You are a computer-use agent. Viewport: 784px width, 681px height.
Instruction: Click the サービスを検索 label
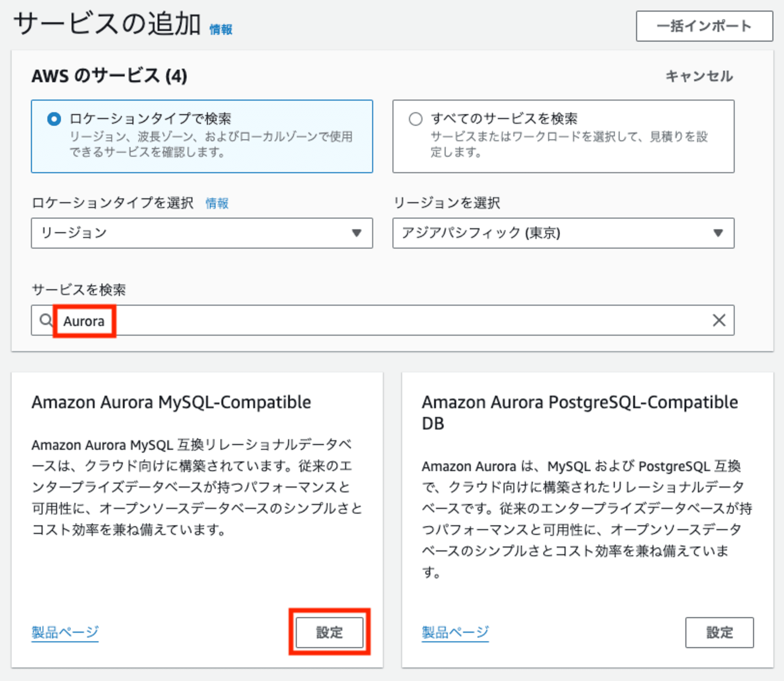pos(79,290)
